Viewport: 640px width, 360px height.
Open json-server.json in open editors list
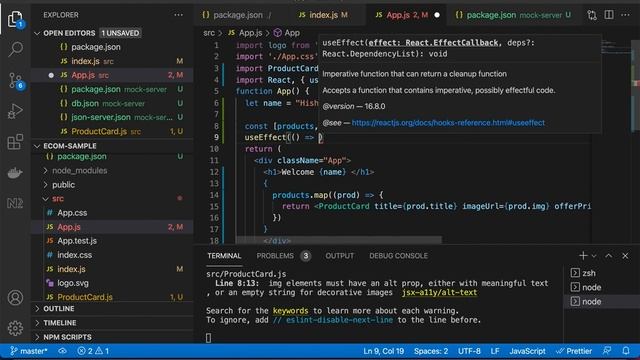click(112, 117)
